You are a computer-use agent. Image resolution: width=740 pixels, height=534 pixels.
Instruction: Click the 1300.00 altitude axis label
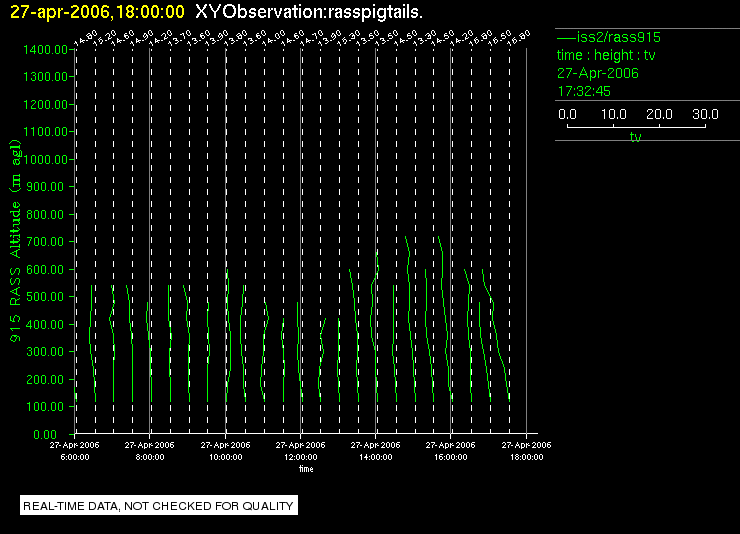click(x=45, y=76)
